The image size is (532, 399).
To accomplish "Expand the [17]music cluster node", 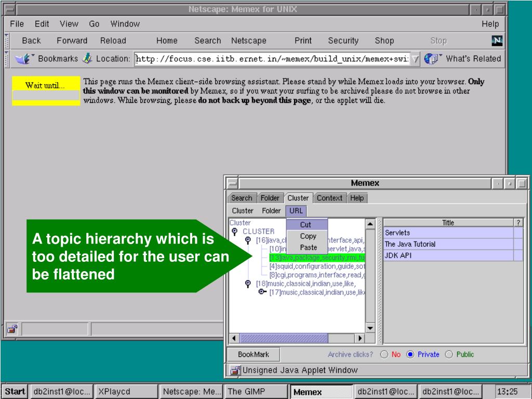I will pos(262,292).
